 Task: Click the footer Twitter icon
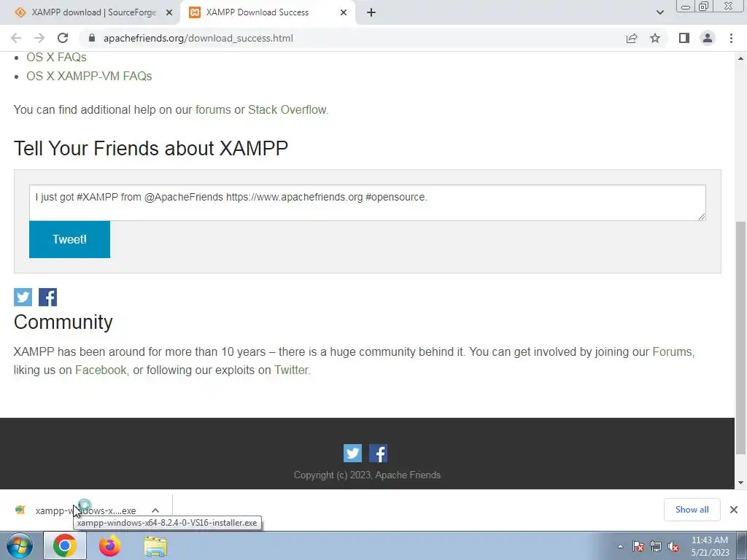click(x=352, y=454)
